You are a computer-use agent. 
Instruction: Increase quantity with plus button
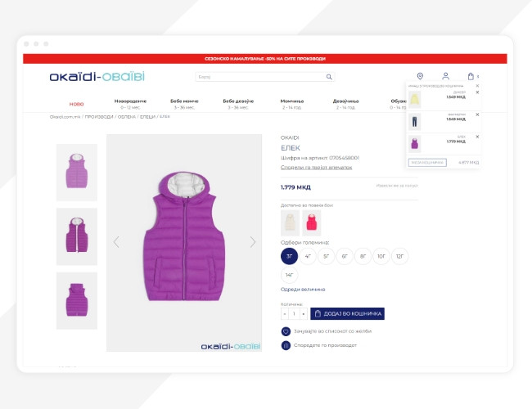click(x=304, y=313)
